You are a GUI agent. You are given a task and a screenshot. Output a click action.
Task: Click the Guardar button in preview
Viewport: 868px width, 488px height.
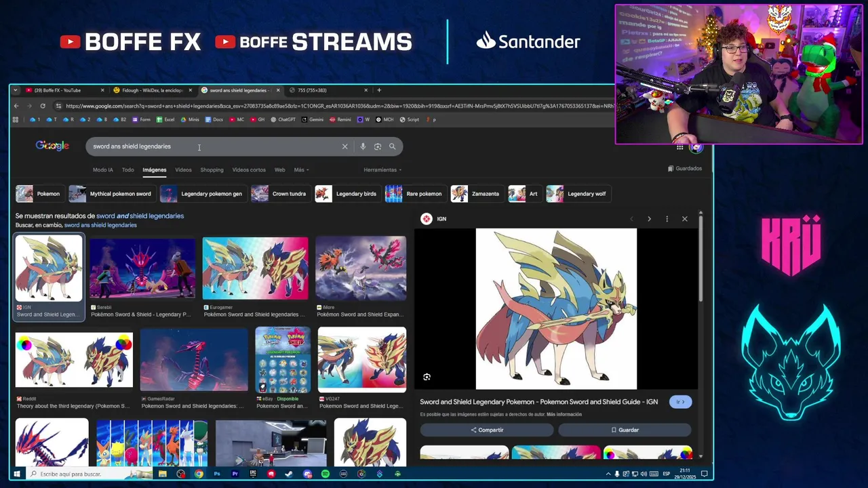pyautogui.click(x=625, y=430)
